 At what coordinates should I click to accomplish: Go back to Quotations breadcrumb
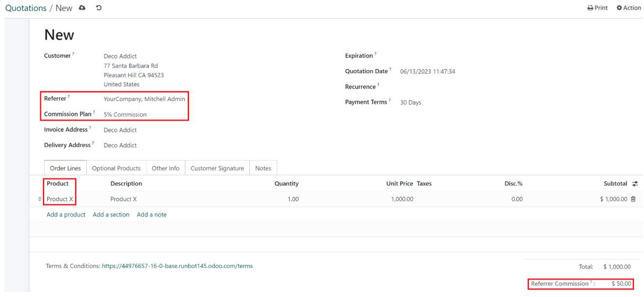point(26,8)
